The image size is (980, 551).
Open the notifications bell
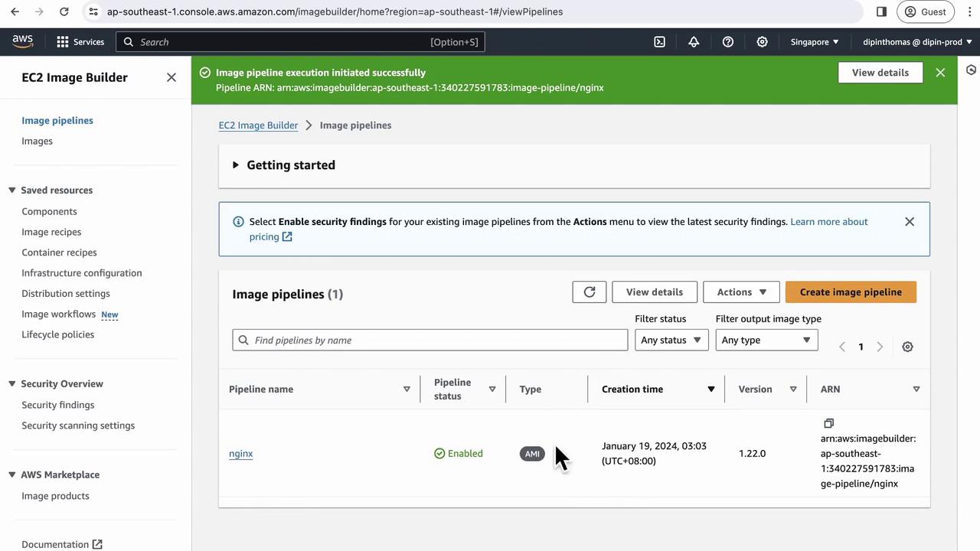(x=694, y=42)
